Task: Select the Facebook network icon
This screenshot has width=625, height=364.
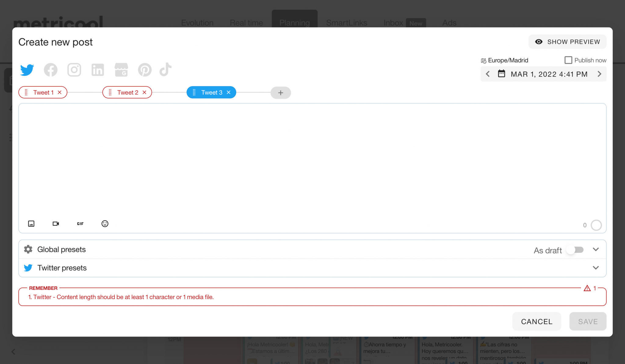Action: (51, 70)
